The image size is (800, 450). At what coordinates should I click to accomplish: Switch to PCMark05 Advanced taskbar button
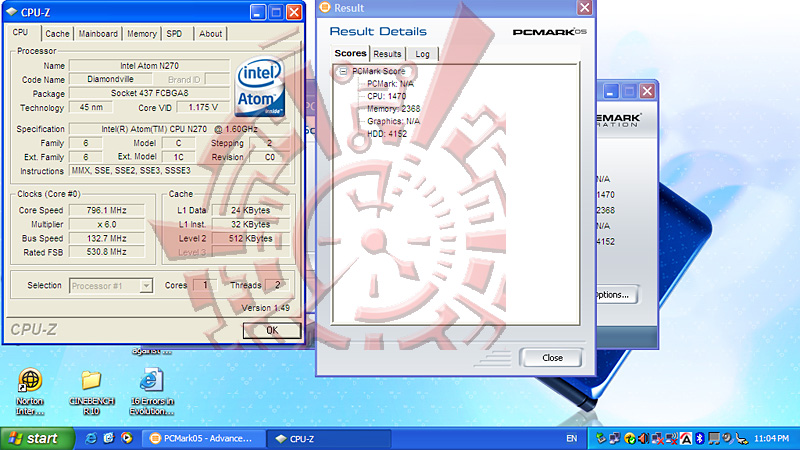(x=203, y=439)
